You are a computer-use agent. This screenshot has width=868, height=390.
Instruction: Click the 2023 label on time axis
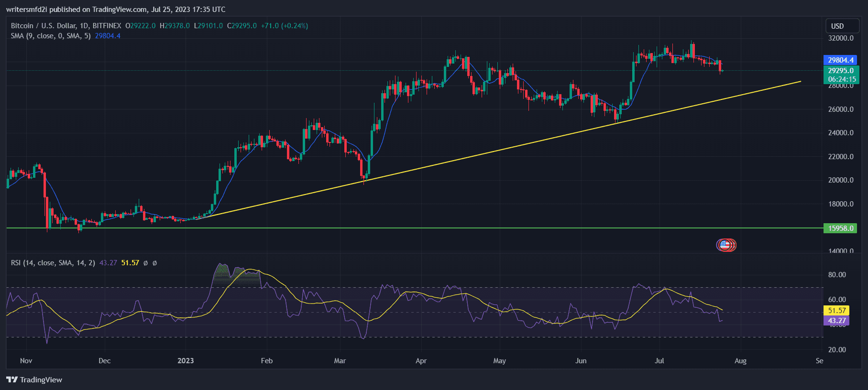click(x=186, y=361)
